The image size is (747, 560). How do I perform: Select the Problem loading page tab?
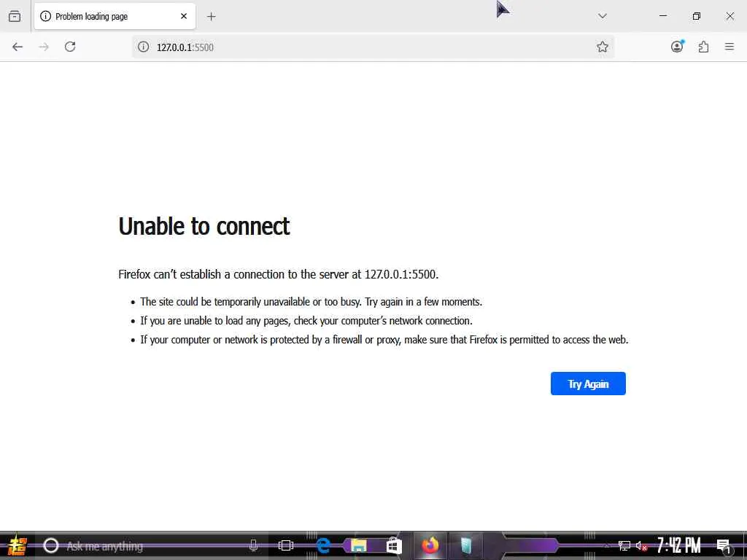pyautogui.click(x=115, y=16)
